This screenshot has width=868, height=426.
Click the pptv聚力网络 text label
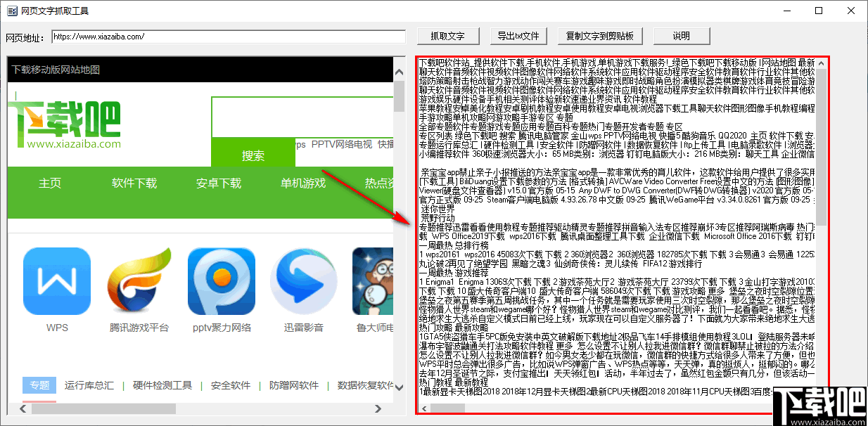222,328
